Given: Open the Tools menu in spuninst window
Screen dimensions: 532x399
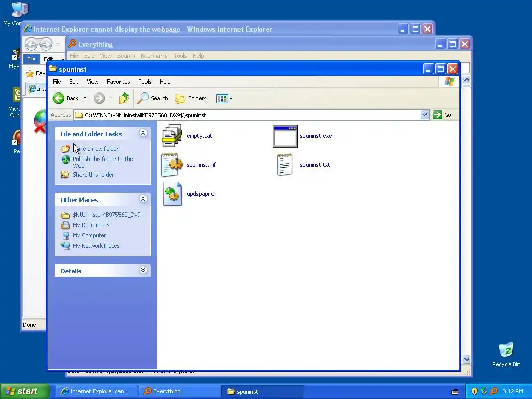Looking at the screenshot, I should tap(145, 82).
